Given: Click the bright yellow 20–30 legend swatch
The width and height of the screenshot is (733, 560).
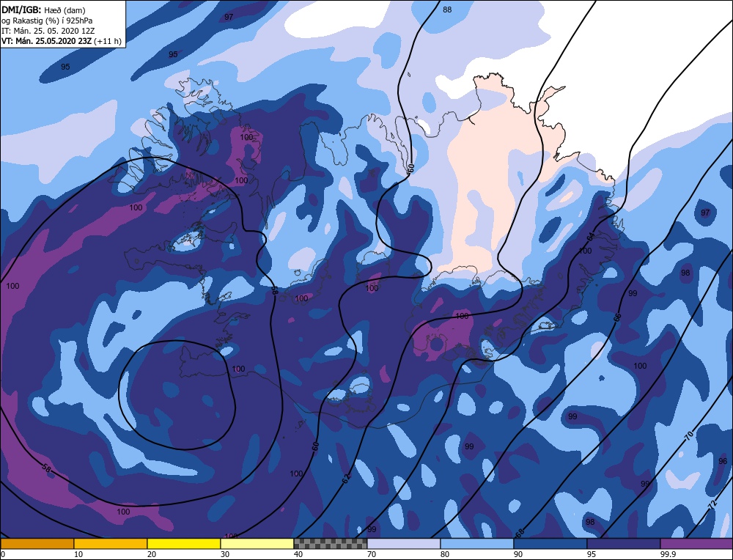Looking at the screenshot, I should pos(184,544).
